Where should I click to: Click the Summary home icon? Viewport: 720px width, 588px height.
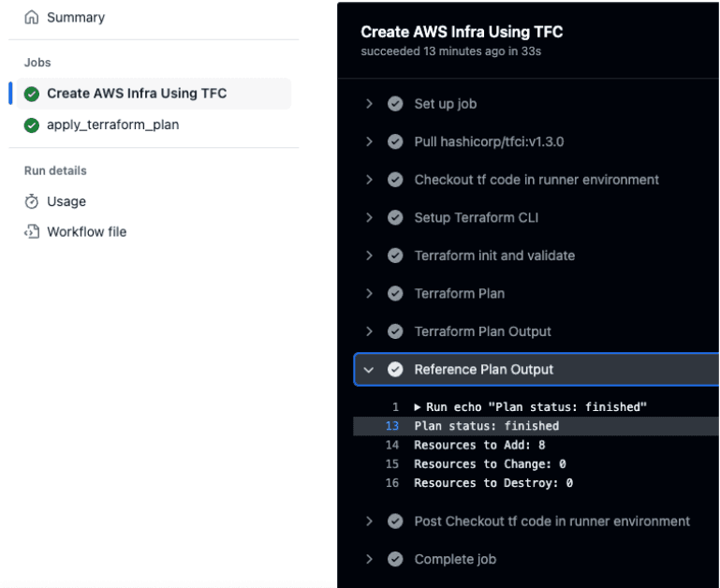[32, 17]
